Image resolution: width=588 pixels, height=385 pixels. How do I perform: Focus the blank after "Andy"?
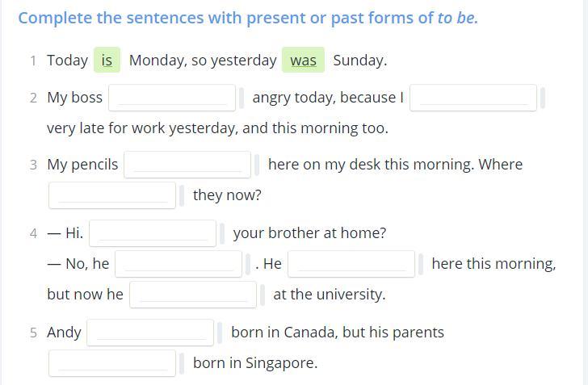tap(150, 333)
